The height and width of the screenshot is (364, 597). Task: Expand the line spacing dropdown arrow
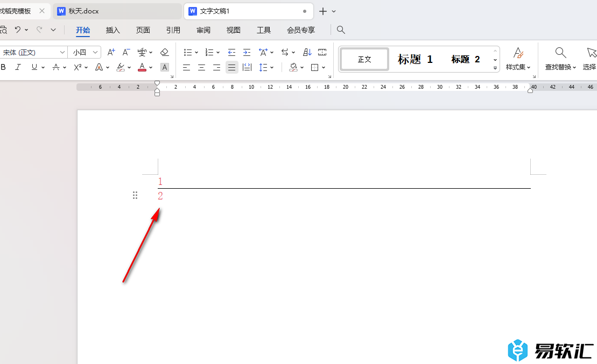[x=272, y=68]
